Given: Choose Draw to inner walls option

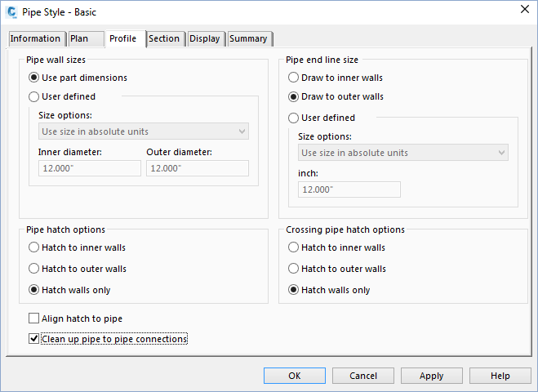Looking at the screenshot, I should point(294,78).
